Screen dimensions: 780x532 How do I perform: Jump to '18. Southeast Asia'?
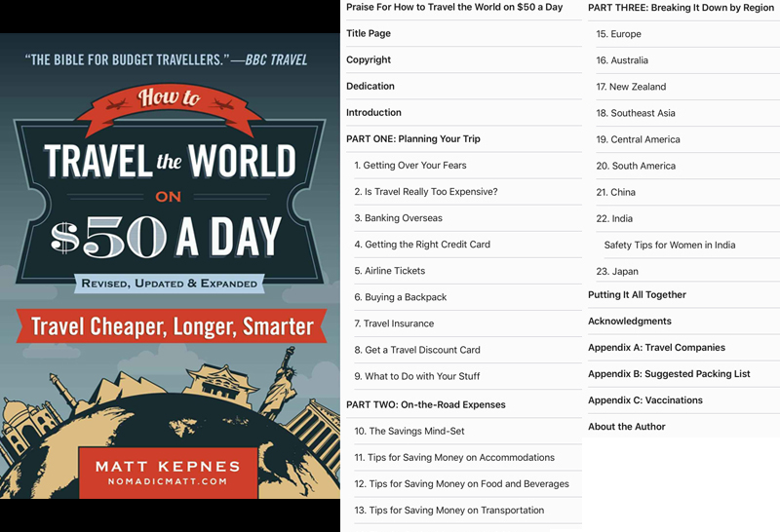coord(688,113)
